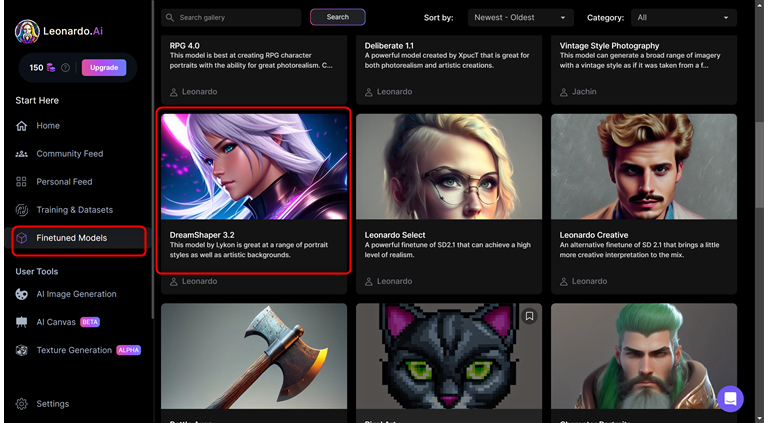
Task: Click Leonardo author under RPG 4.0
Action: coord(199,92)
